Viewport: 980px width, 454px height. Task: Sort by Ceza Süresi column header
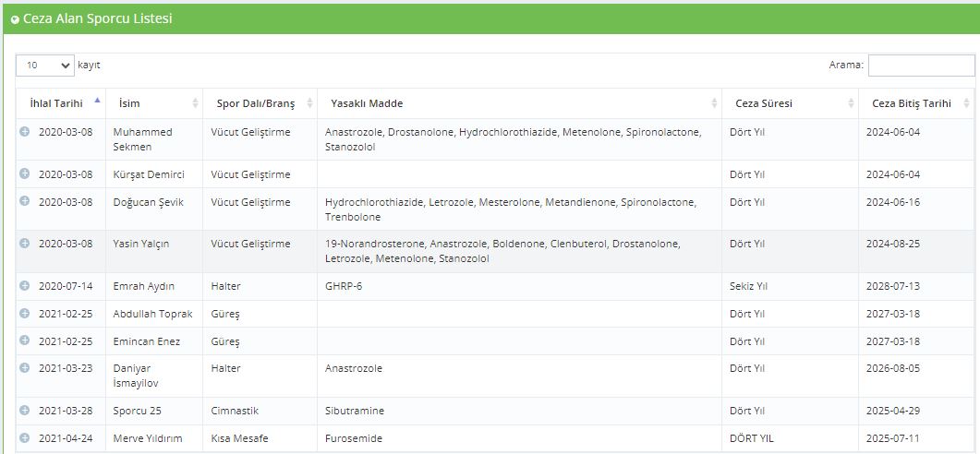coord(790,103)
